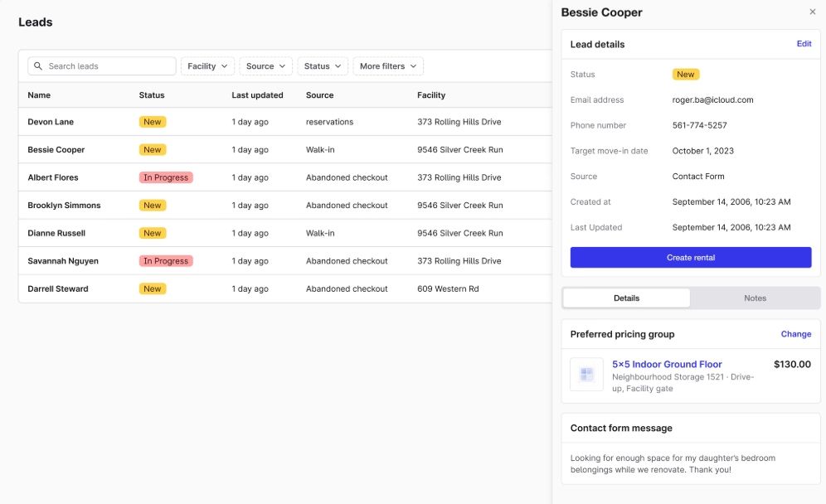Click In Progress badge for Savannah Nguyen
Screen dimensions: 826x504
tap(166, 260)
